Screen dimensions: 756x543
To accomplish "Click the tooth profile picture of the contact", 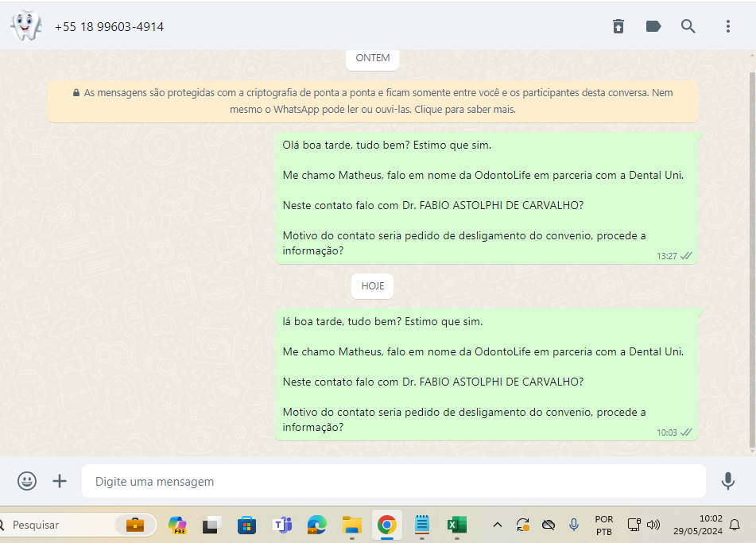I will (x=25, y=26).
